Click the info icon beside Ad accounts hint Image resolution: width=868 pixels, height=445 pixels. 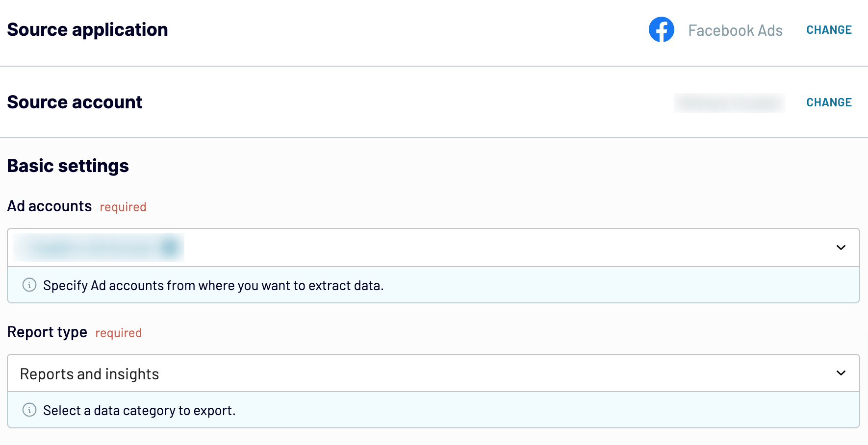pyautogui.click(x=29, y=285)
